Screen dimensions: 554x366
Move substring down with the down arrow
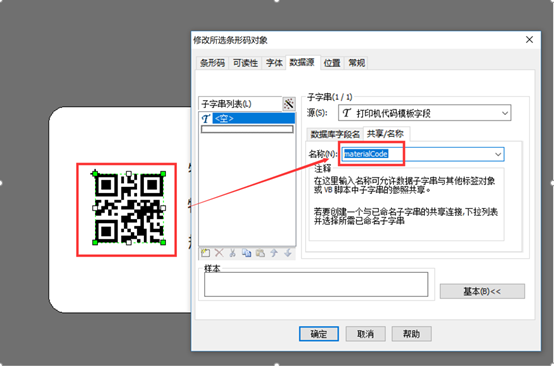click(288, 253)
